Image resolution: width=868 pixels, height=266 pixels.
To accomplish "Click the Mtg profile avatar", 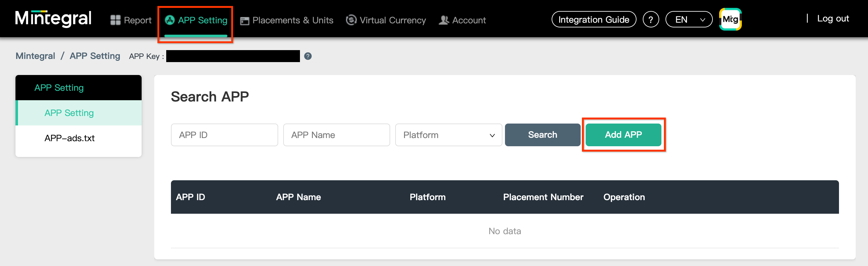I will [730, 19].
